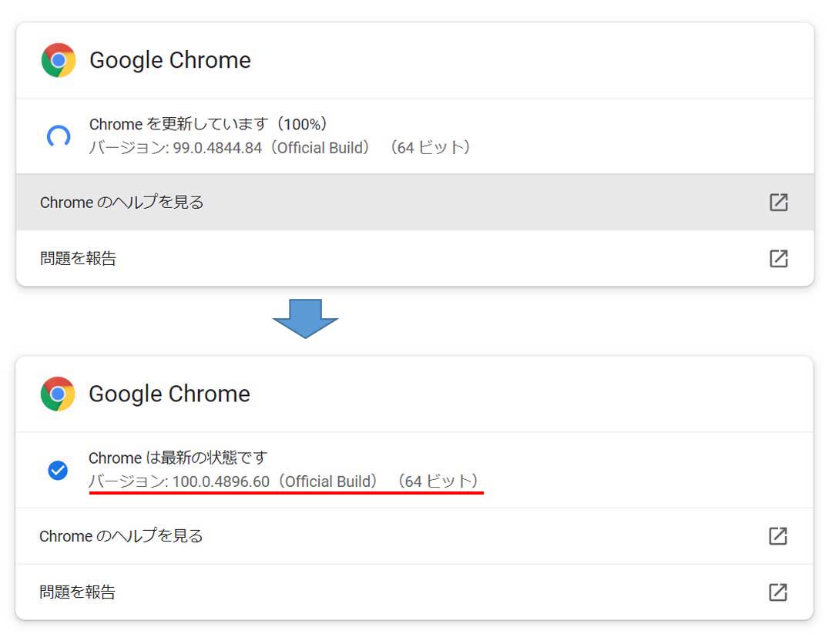Click the 'Google Chrome' heading in the up-to-date panel
The width and height of the screenshot is (832, 644).
point(169,394)
